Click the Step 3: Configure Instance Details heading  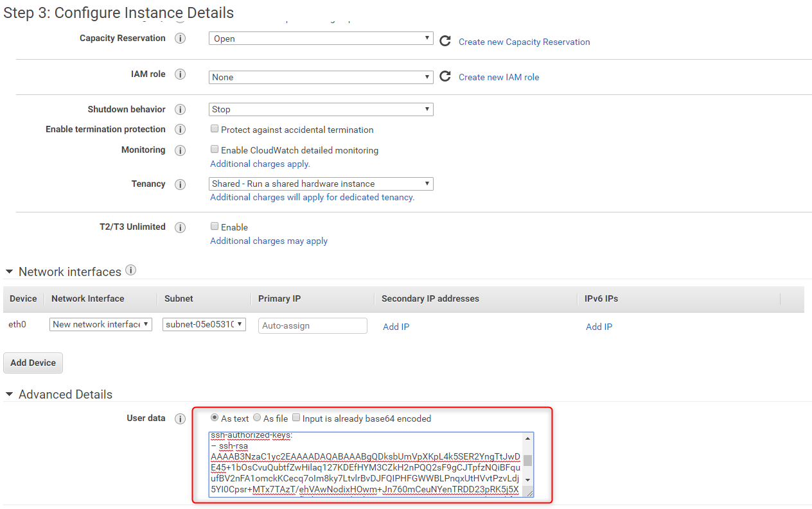click(119, 13)
